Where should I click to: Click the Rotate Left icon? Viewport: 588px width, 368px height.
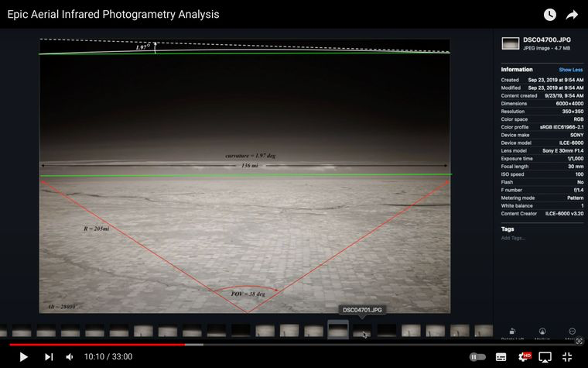(x=512, y=332)
